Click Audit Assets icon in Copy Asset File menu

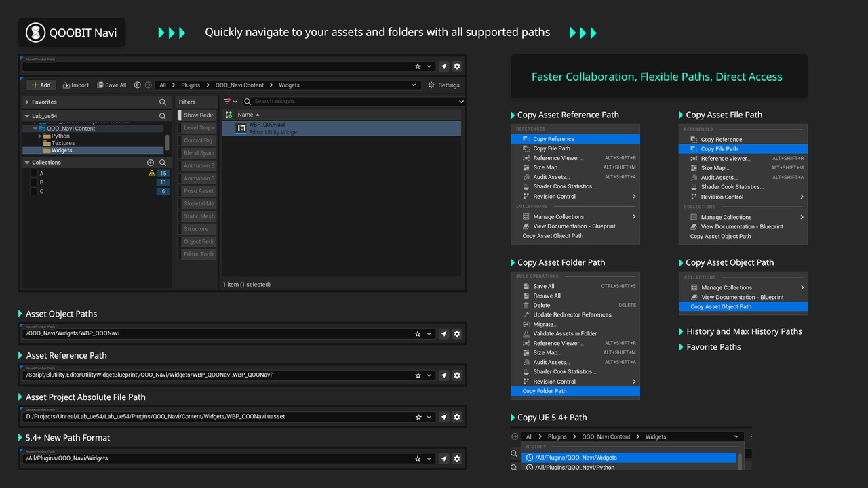point(694,178)
